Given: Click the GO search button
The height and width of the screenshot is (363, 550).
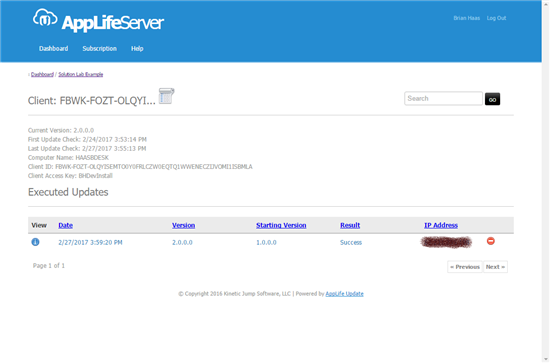Looking at the screenshot, I should (x=492, y=99).
